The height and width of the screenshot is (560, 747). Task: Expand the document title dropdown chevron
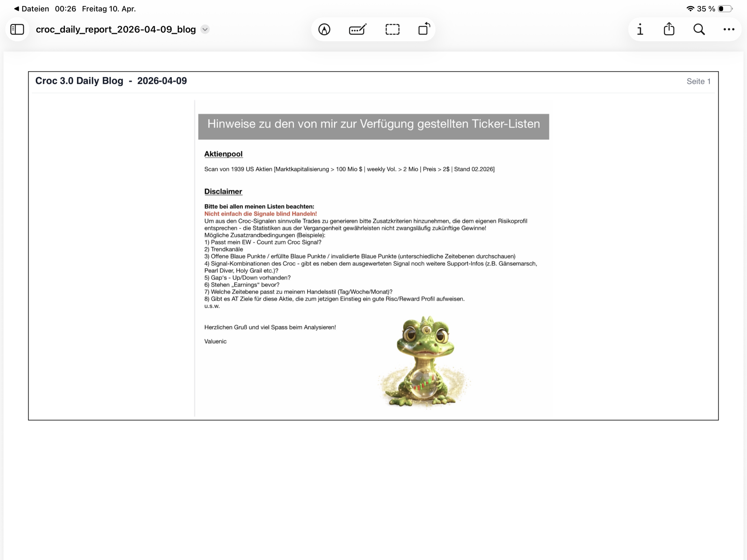coord(205,29)
